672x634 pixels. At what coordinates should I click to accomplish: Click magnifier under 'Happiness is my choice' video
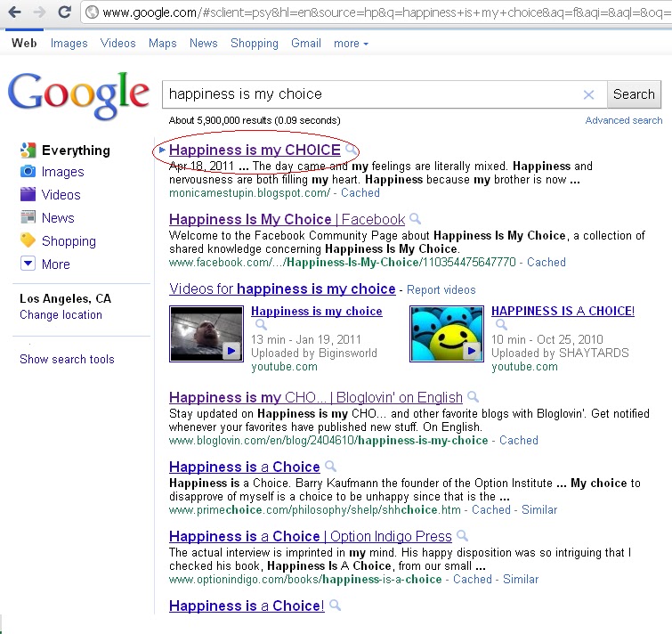pos(261,325)
